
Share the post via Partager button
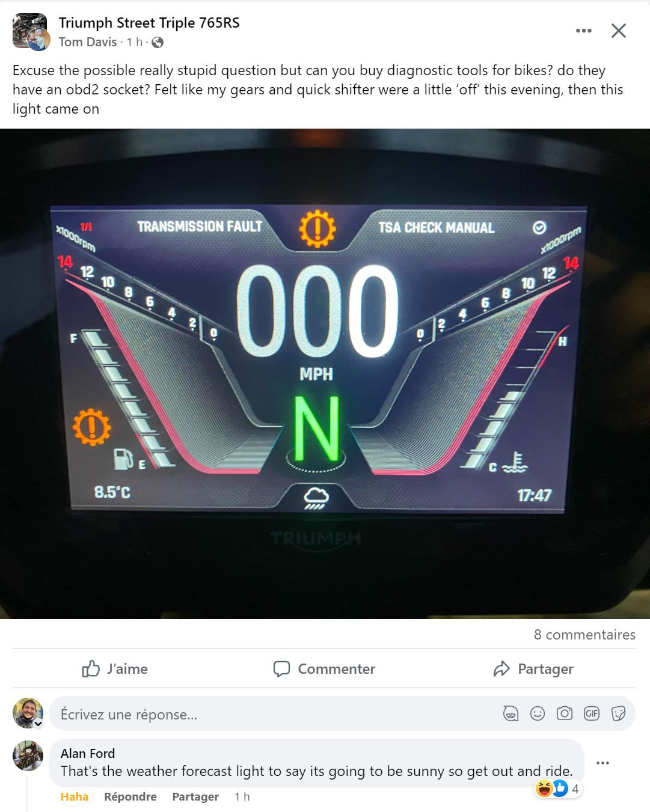pos(533,668)
